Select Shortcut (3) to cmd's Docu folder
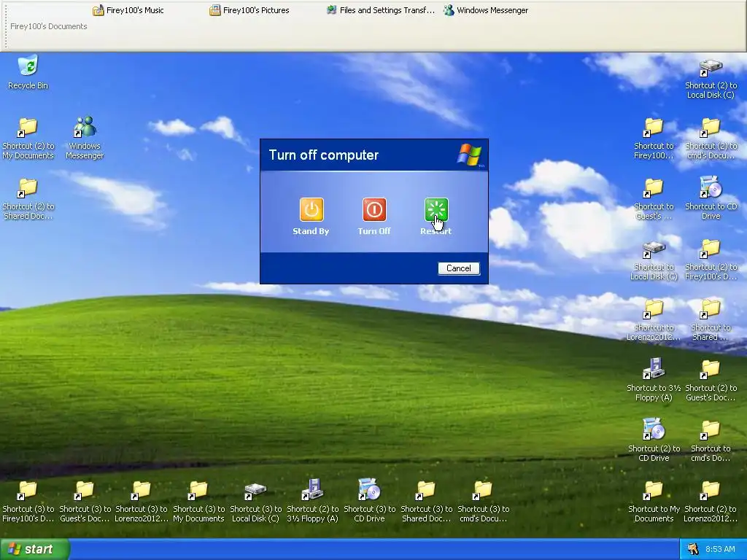 (483, 501)
